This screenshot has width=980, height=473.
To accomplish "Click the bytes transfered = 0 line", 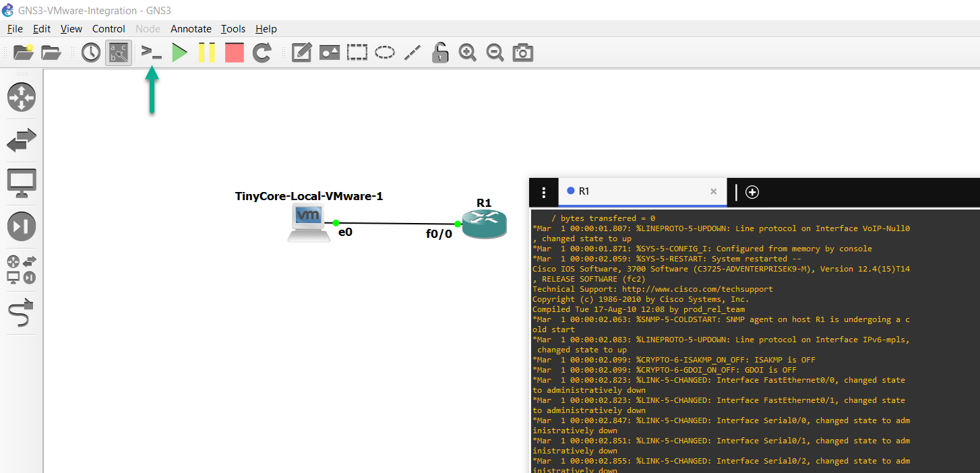I will [x=603, y=218].
